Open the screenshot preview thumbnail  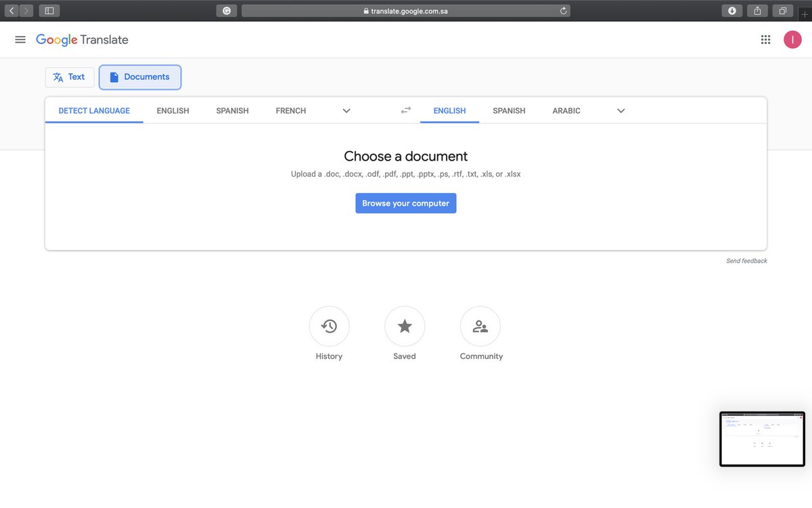pyautogui.click(x=762, y=439)
